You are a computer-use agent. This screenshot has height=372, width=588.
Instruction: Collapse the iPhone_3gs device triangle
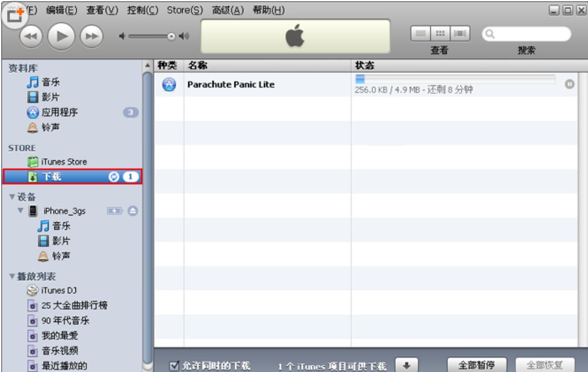click(x=21, y=211)
